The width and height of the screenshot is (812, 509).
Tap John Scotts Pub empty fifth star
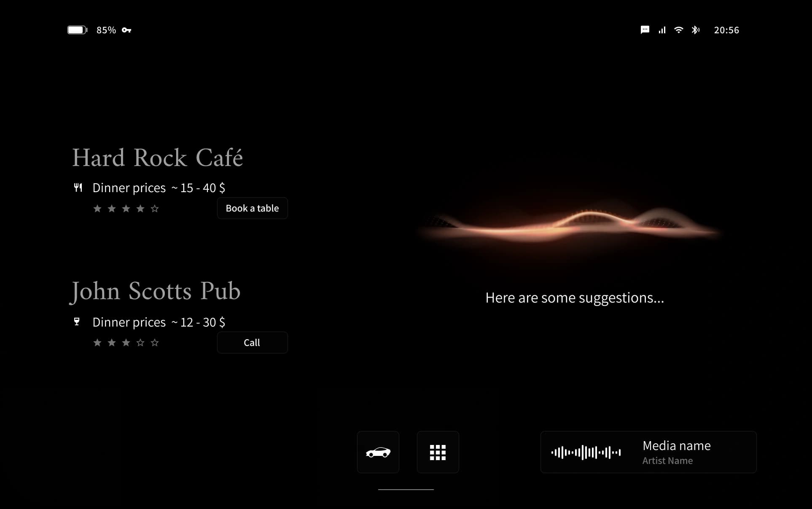[x=155, y=343]
